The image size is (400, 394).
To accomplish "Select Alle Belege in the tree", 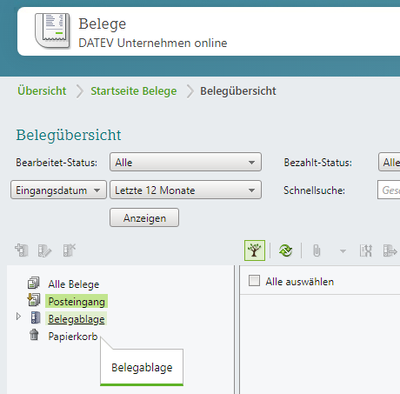I will pyautogui.click(x=74, y=284).
